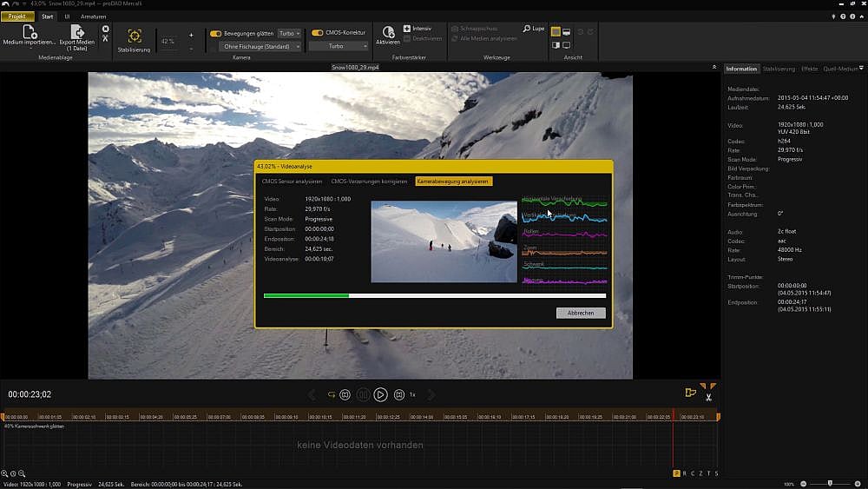
Task: Open the Effekte panel tab
Action: [x=809, y=69]
